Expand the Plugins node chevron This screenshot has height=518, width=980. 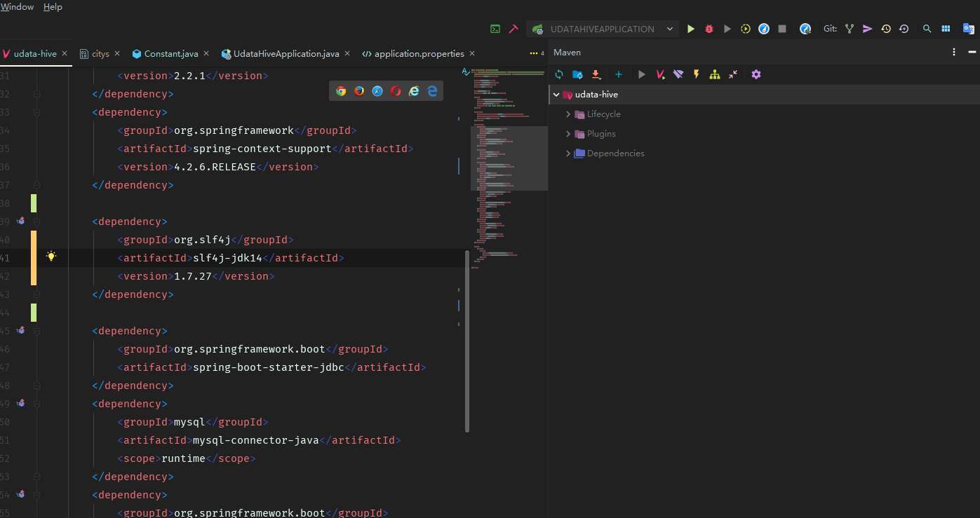pyautogui.click(x=568, y=134)
